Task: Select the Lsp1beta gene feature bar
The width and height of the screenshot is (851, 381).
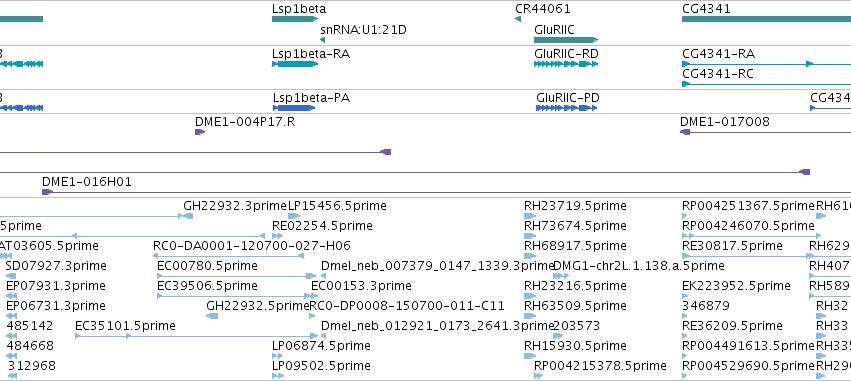Action: pyautogui.click(x=295, y=19)
